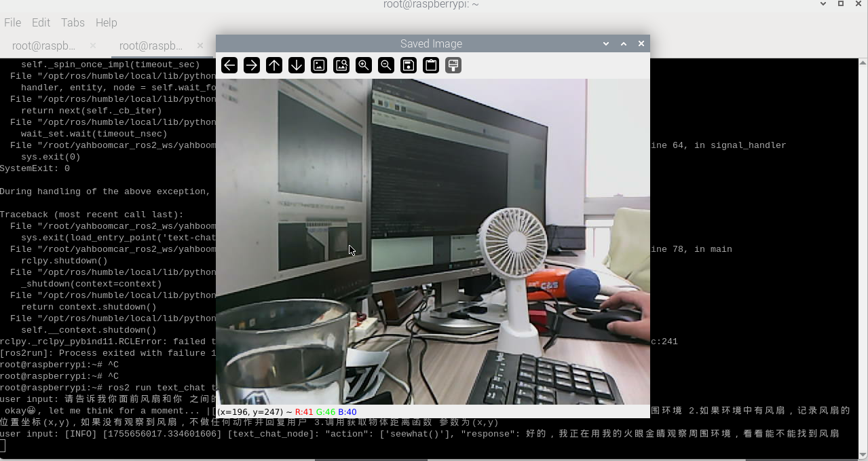The image size is (868, 461).
Task: Click the "sys.exit(0)" line in the terminal
Action: [51, 157]
